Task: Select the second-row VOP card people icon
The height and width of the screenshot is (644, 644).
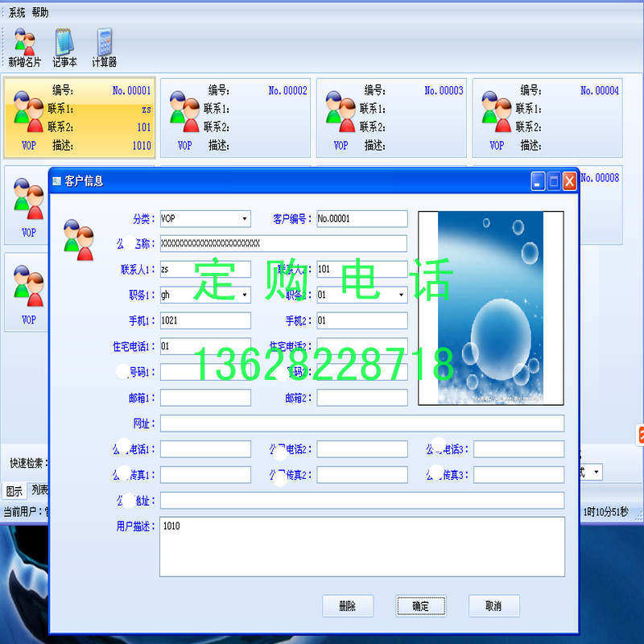Action: (28, 199)
